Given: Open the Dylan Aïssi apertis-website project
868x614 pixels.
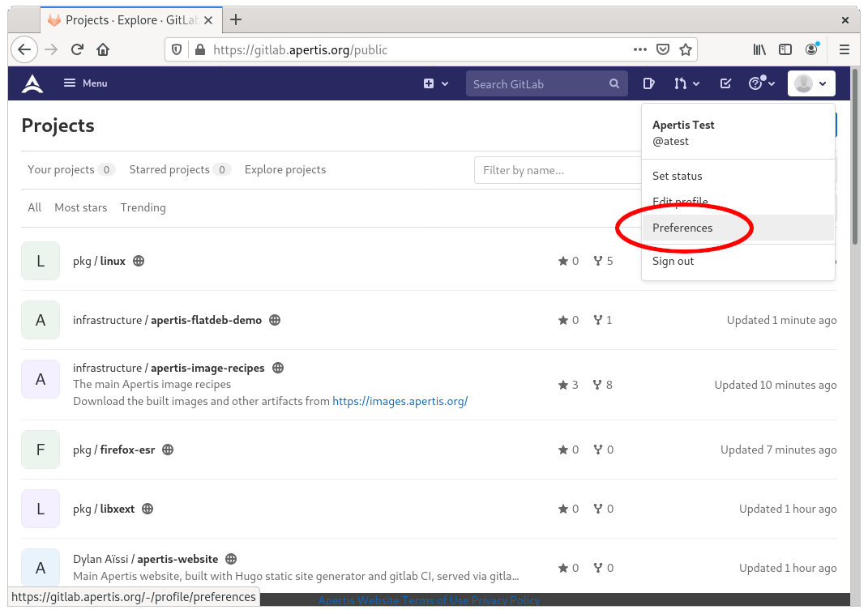Looking at the screenshot, I should [146, 559].
